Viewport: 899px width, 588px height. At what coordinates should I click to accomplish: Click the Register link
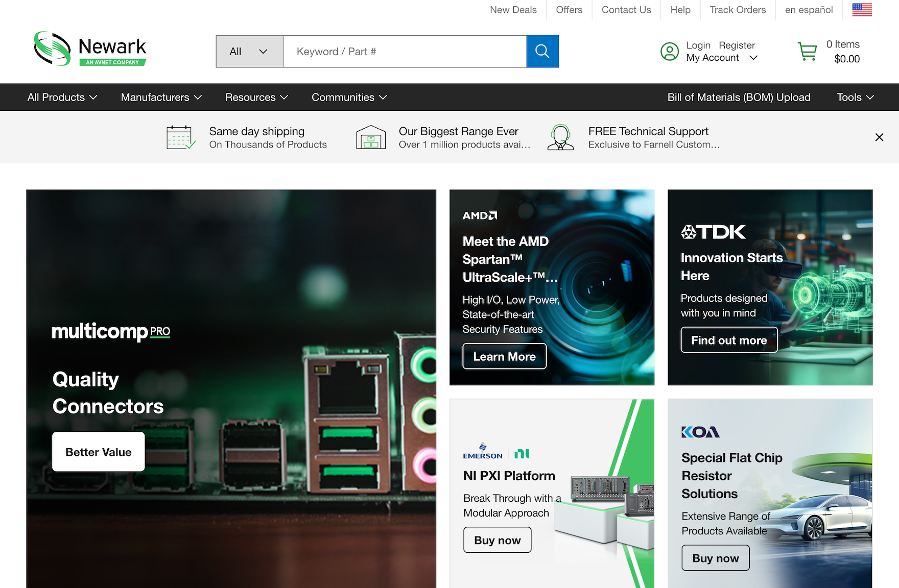pos(737,45)
